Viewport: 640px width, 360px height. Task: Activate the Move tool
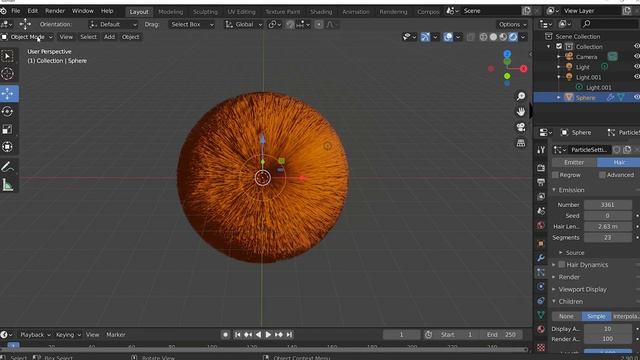[x=9, y=93]
